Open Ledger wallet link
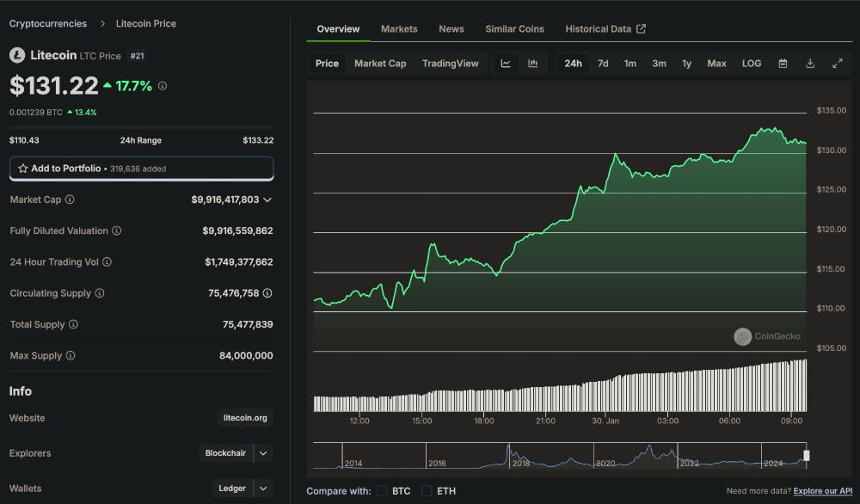The image size is (860, 504). click(x=232, y=489)
